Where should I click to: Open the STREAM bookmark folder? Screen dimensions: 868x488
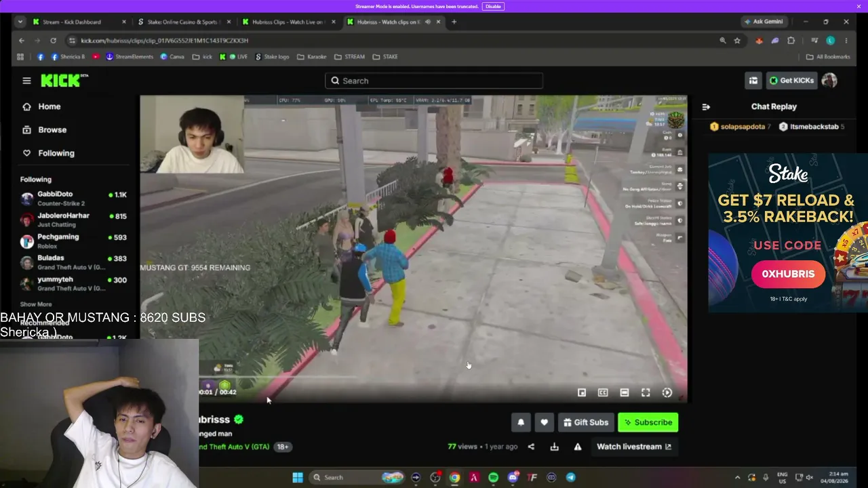pos(349,57)
